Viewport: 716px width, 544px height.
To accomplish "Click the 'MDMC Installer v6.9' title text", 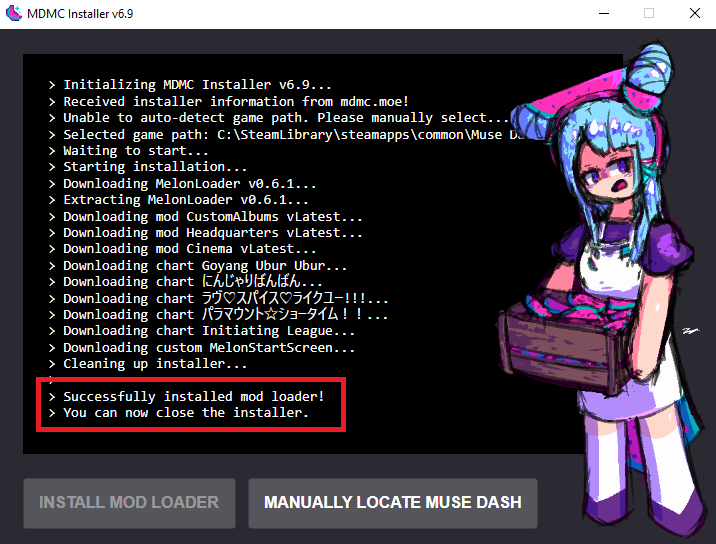I will tap(80, 14).
